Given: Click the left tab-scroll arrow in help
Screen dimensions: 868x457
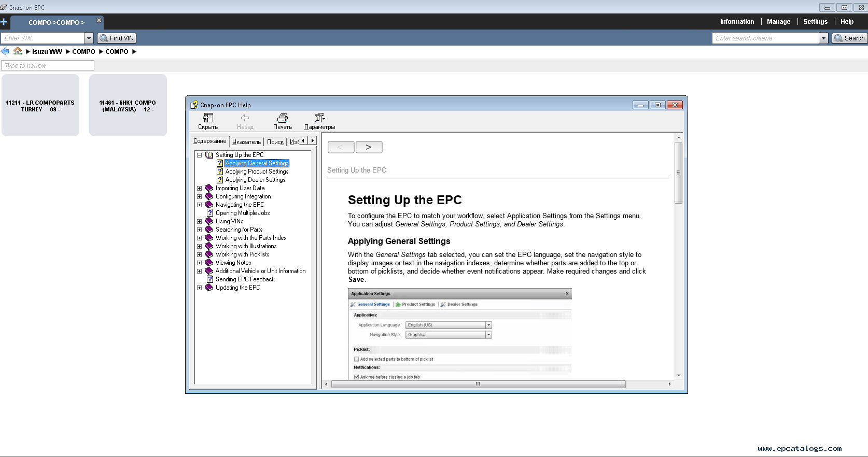Looking at the screenshot, I should [304, 140].
